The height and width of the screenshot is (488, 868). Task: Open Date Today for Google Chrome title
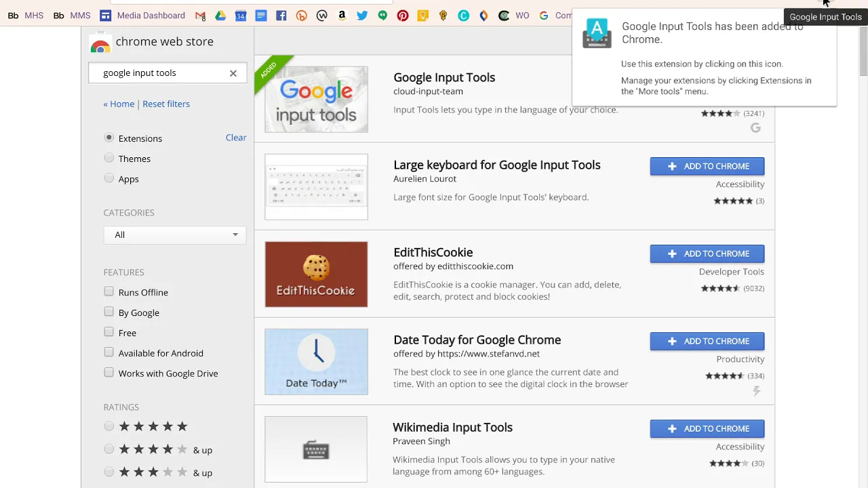477,340
